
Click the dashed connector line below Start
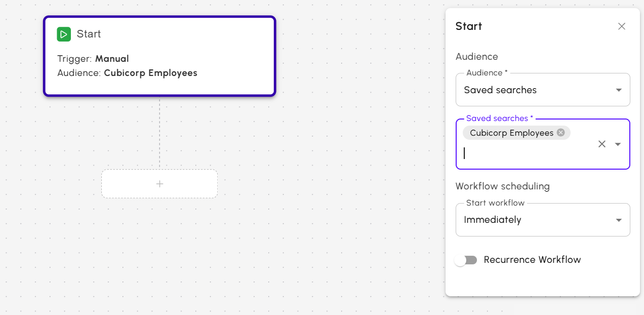(159, 132)
